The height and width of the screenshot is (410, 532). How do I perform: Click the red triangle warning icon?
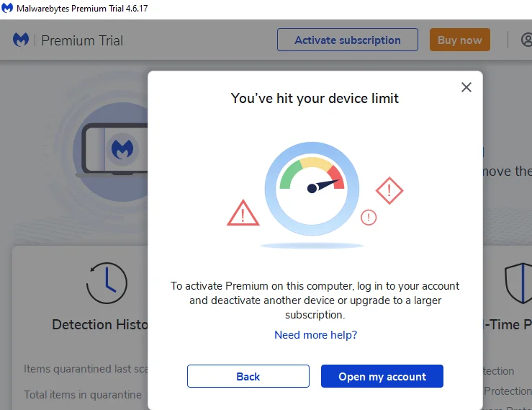pyautogui.click(x=243, y=213)
